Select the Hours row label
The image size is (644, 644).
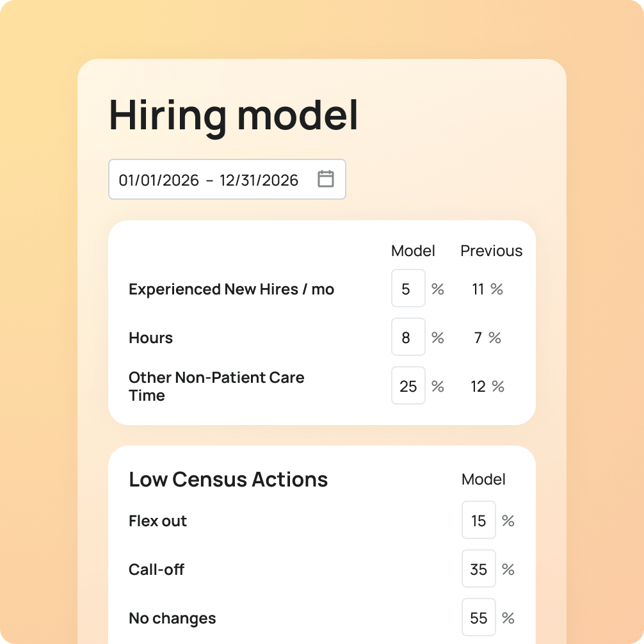(150, 338)
